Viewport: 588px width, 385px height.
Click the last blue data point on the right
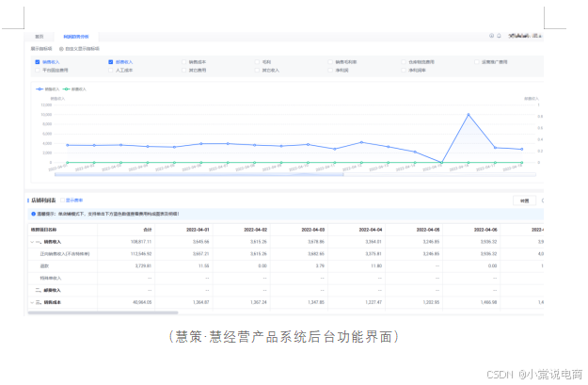tap(521, 150)
